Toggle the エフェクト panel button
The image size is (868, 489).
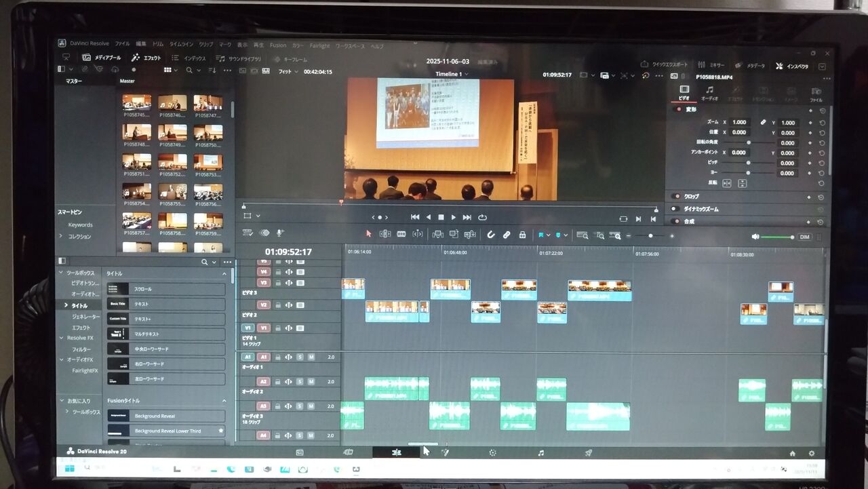pos(146,58)
